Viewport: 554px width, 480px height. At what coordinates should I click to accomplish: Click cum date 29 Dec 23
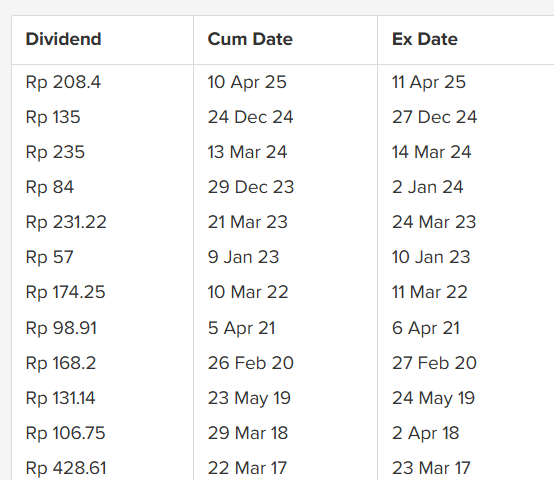(x=251, y=187)
